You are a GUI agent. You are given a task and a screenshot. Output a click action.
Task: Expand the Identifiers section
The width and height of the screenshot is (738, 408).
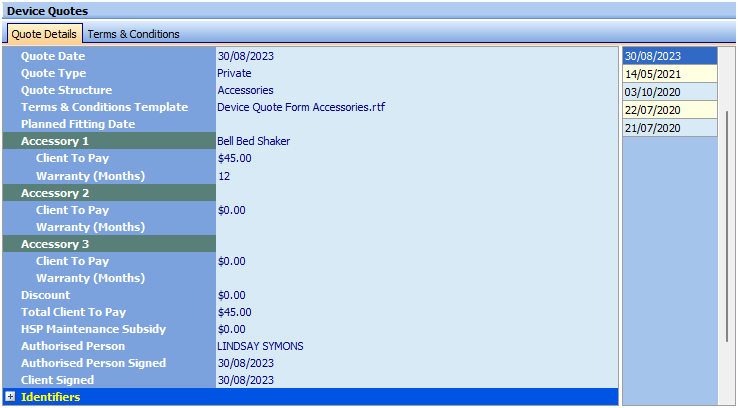[9, 397]
